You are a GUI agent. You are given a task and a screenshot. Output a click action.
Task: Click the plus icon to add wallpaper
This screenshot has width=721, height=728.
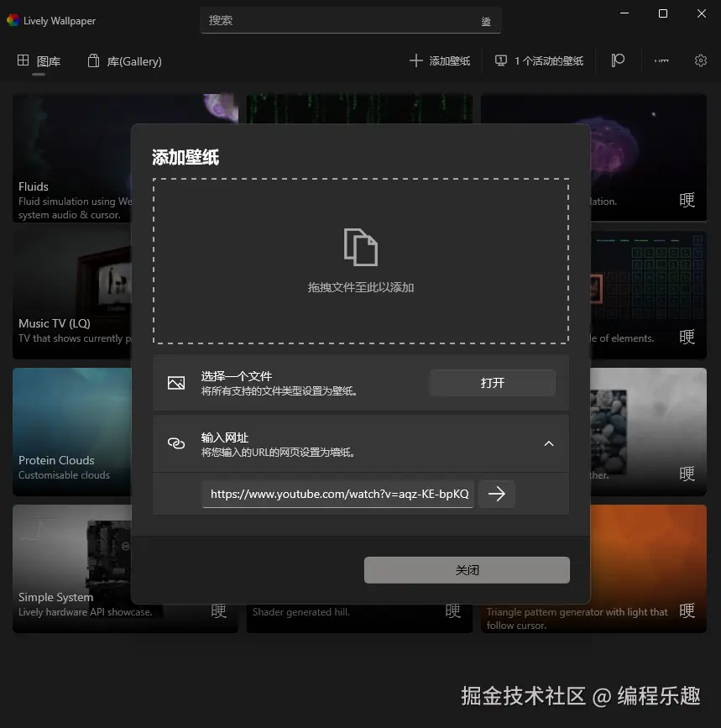(415, 60)
